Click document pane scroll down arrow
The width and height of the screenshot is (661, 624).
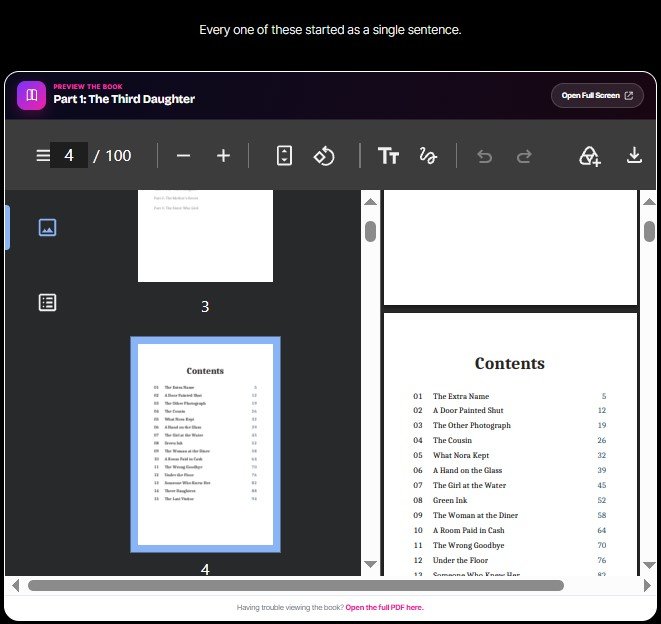pyautogui.click(x=649, y=565)
